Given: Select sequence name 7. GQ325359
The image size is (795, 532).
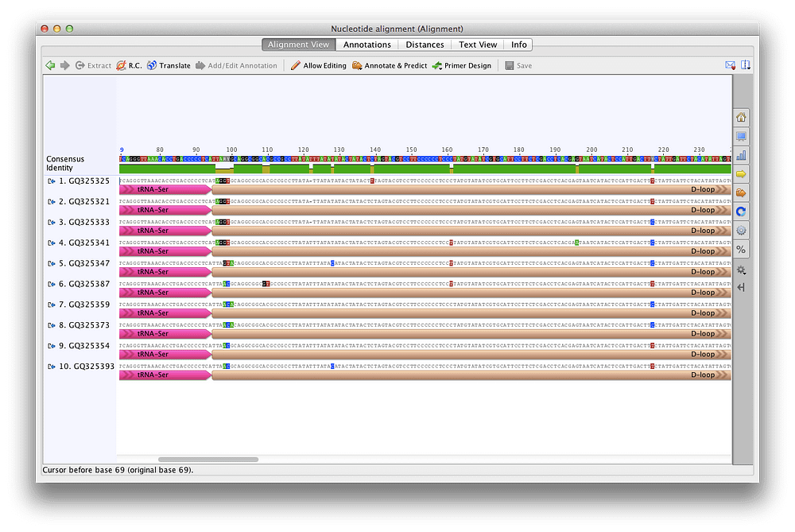Looking at the screenshot, I should (x=84, y=305).
